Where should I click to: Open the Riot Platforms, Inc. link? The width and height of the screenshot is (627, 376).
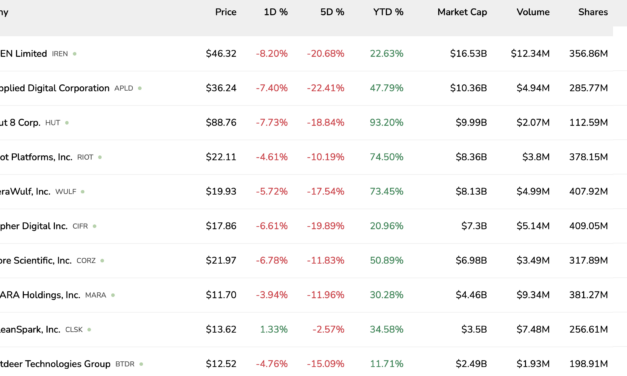pyautogui.click(x=36, y=157)
